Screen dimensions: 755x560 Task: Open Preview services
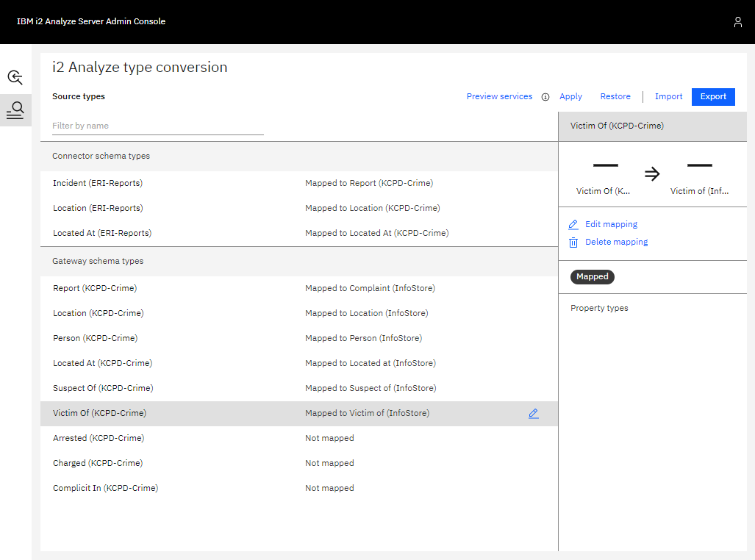click(x=499, y=96)
